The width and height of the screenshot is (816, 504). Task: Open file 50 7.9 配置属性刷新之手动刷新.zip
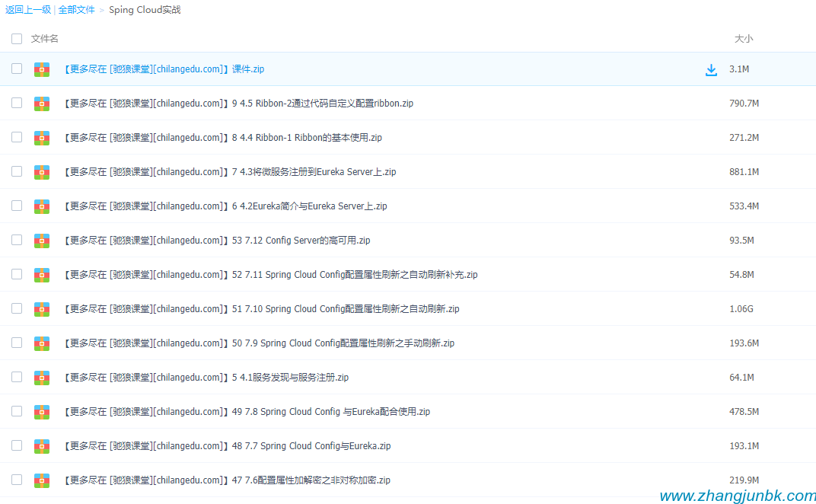[x=259, y=343]
